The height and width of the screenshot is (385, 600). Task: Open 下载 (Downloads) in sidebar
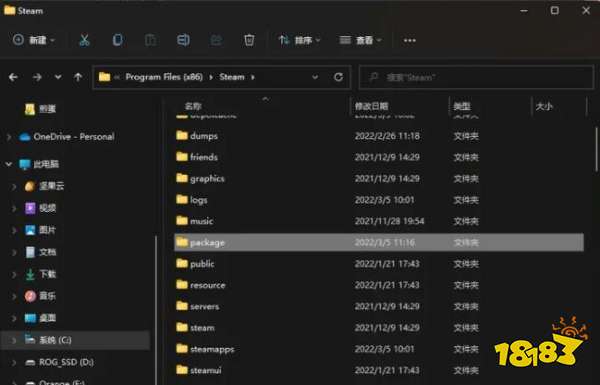click(x=47, y=274)
